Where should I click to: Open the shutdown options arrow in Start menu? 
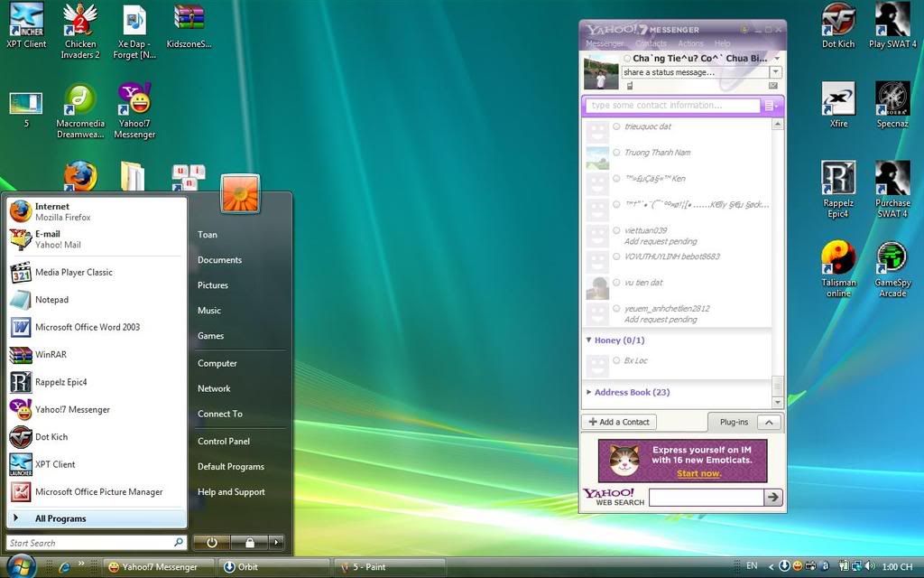pyautogui.click(x=276, y=542)
